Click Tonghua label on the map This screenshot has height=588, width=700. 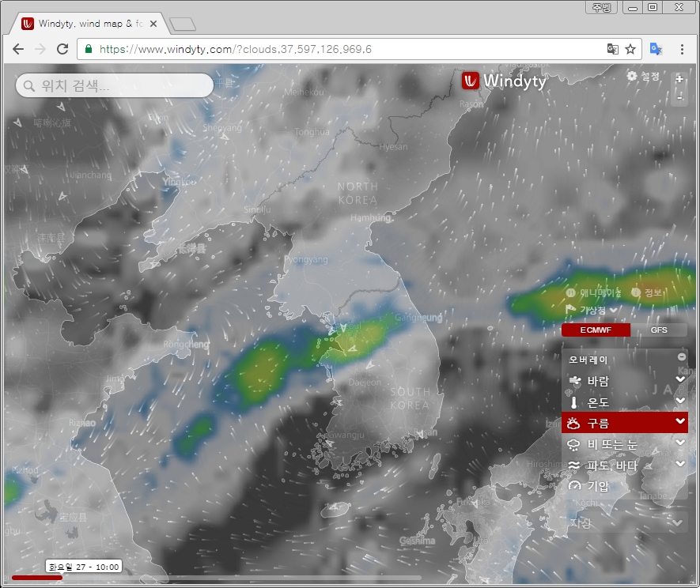point(312,132)
